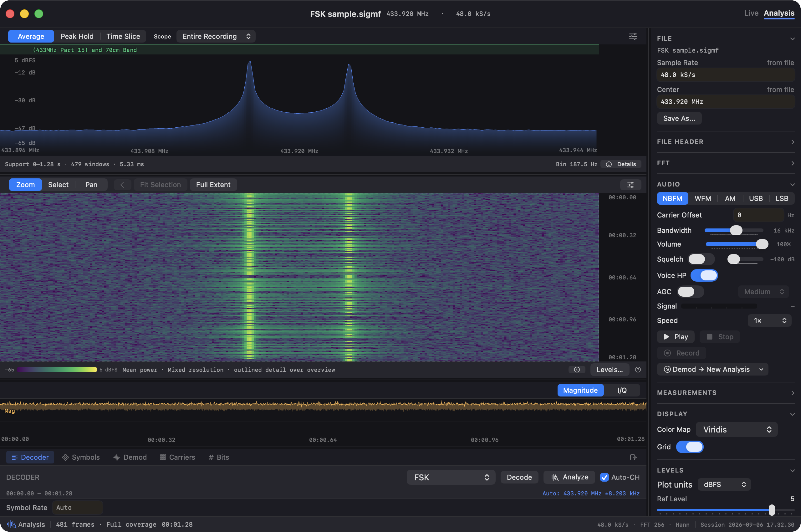Activate the Select tool

(x=58, y=185)
